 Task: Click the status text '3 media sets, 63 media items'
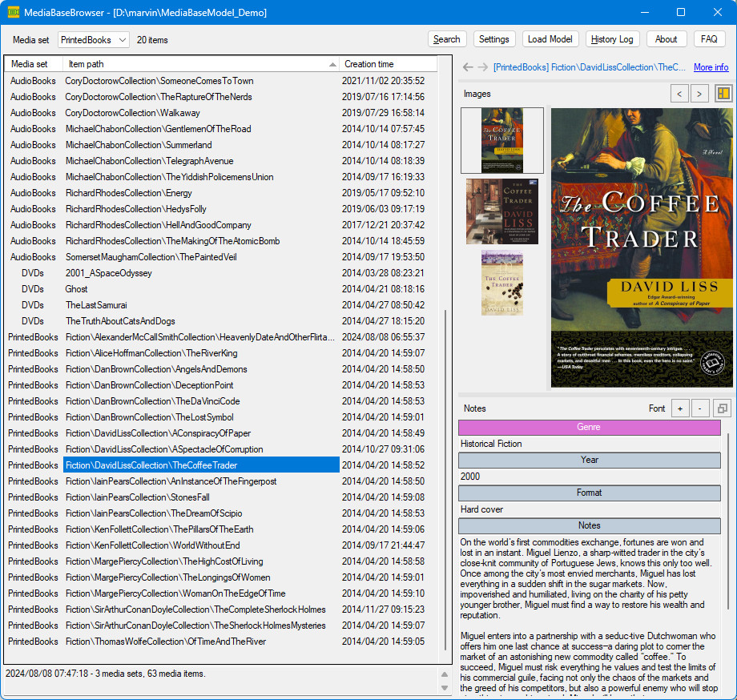pyautogui.click(x=151, y=674)
